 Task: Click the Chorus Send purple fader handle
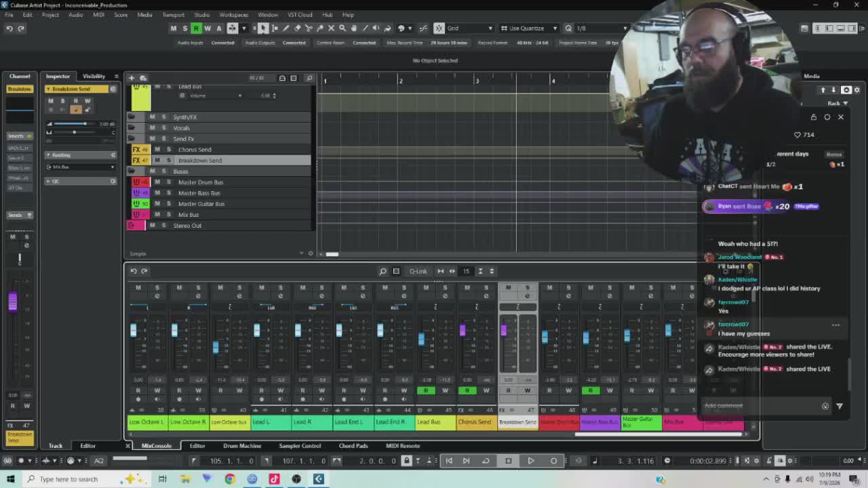462,330
